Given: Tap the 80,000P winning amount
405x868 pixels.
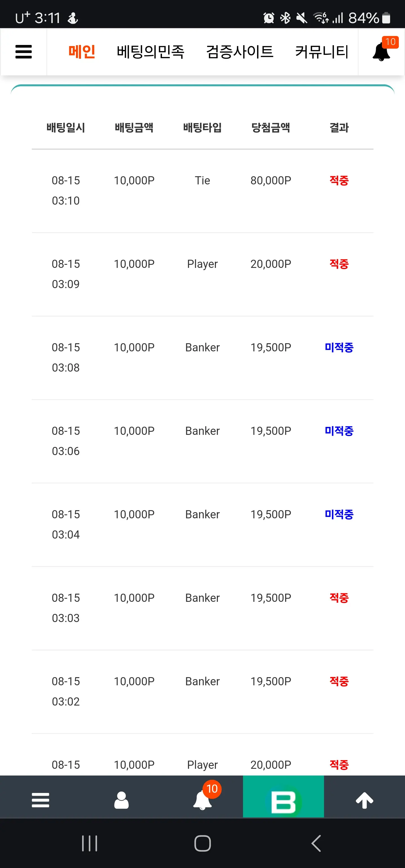Looking at the screenshot, I should [271, 181].
